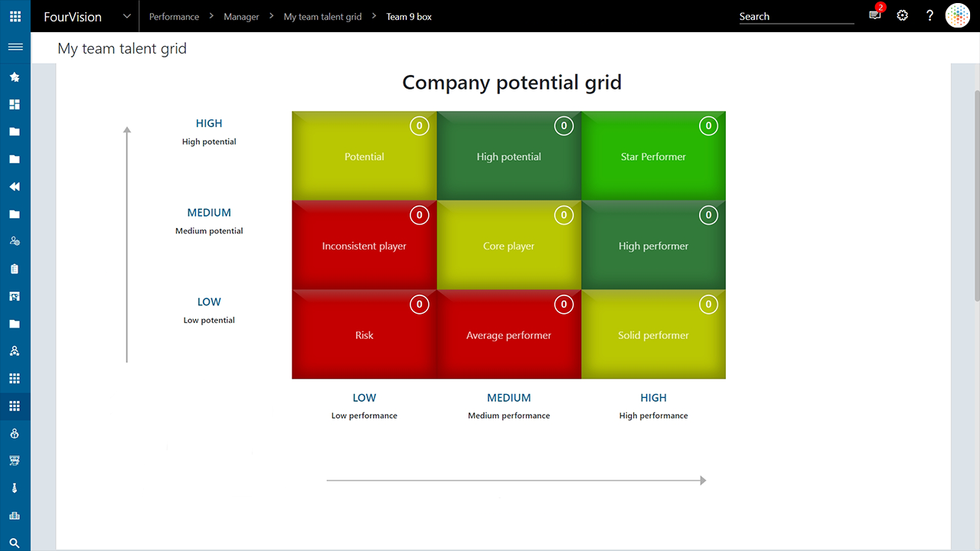Open the Core player grid box

coord(509,246)
